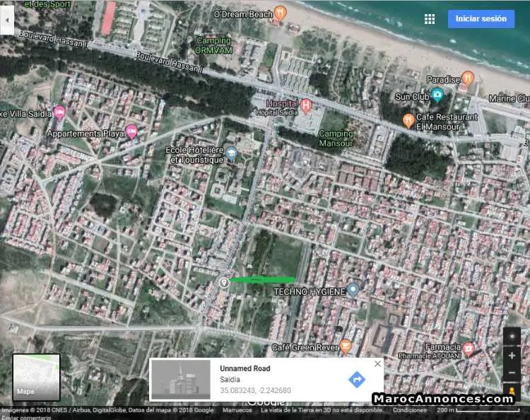Zoom in with the plus button
This screenshot has width=530, height=420.
(512, 356)
